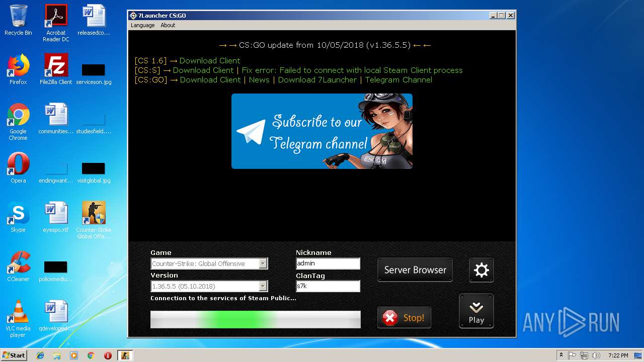Show hidden tray icons arrow
The image size is (644, 362).
coord(561,355)
